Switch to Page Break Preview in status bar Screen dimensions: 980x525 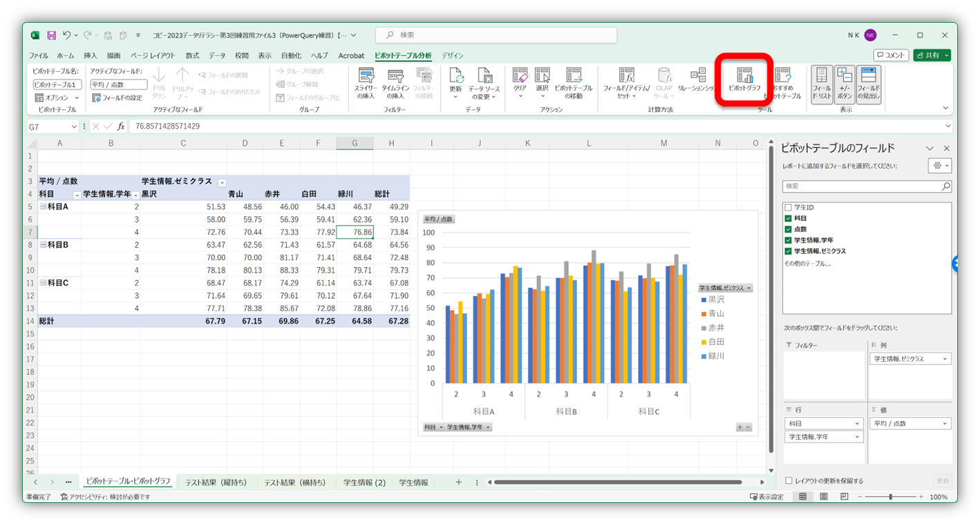point(844,497)
